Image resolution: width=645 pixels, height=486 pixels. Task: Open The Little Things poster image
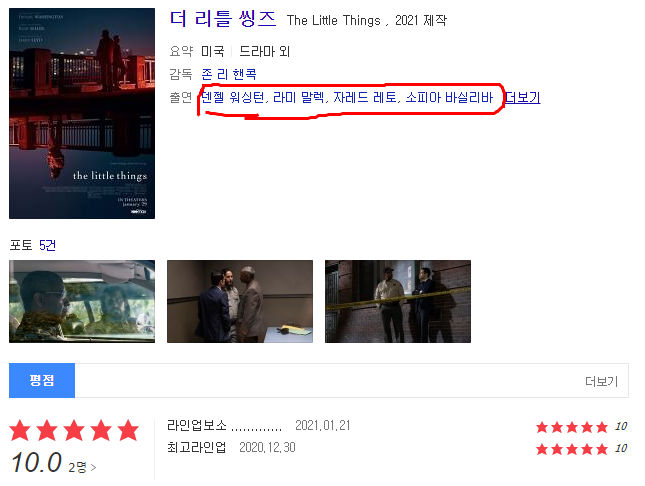coord(82,113)
